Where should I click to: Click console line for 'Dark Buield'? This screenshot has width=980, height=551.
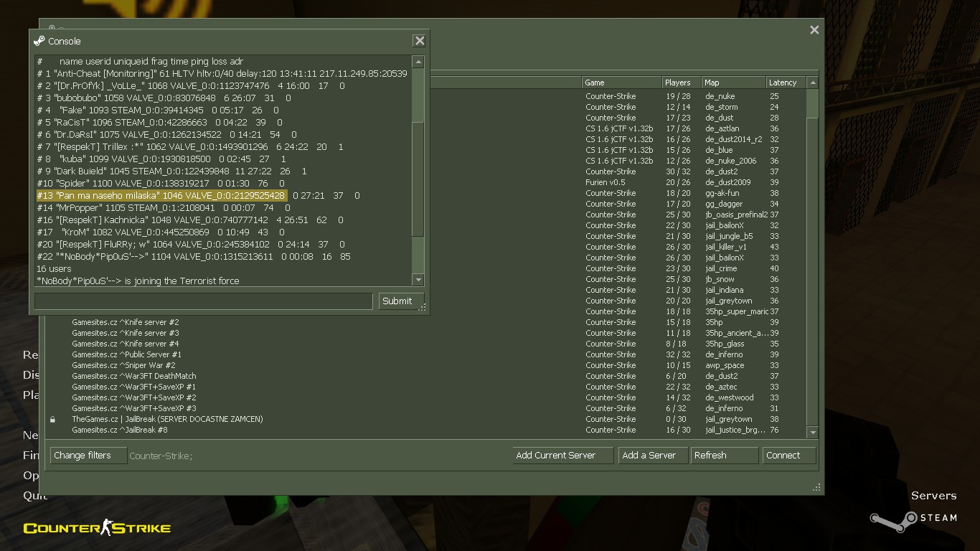(x=171, y=171)
